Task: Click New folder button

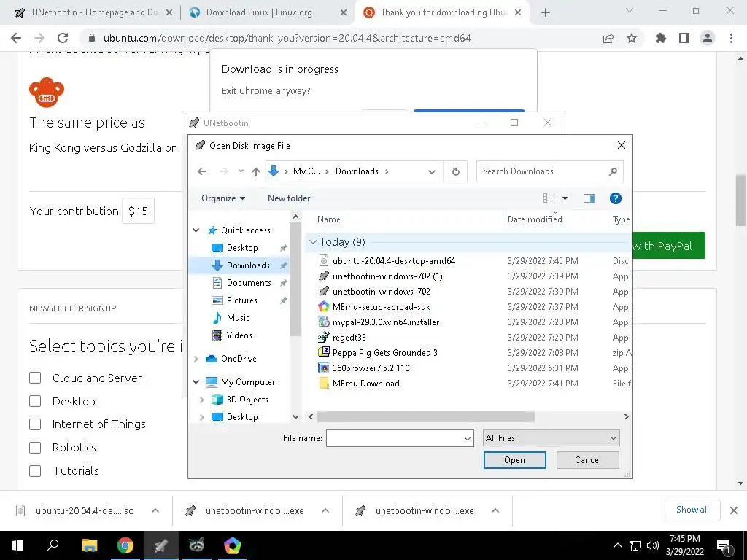Action: [x=289, y=198]
